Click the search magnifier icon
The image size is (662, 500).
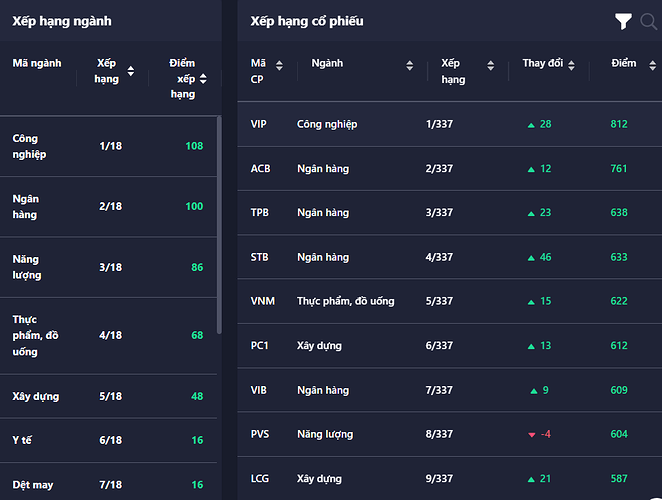pyautogui.click(x=647, y=21)
